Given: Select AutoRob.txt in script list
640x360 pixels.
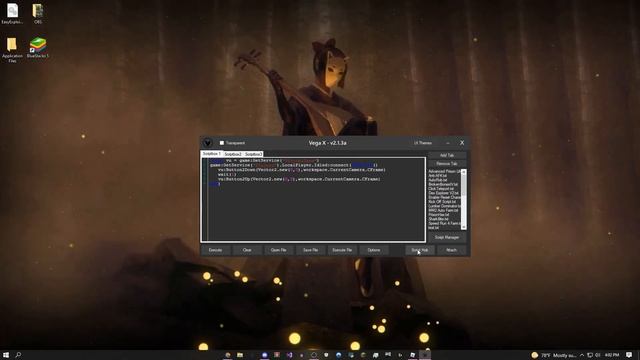Looking at the screenshot, I should click(x=438, y=180).
